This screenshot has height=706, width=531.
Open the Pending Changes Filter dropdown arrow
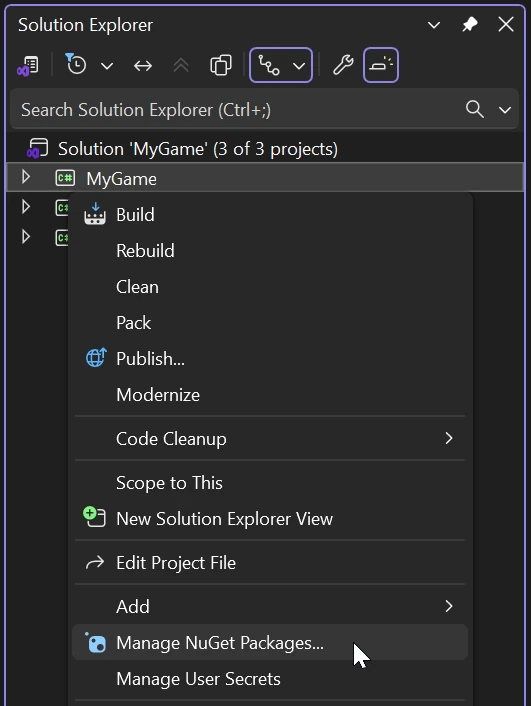pos(107,66)
